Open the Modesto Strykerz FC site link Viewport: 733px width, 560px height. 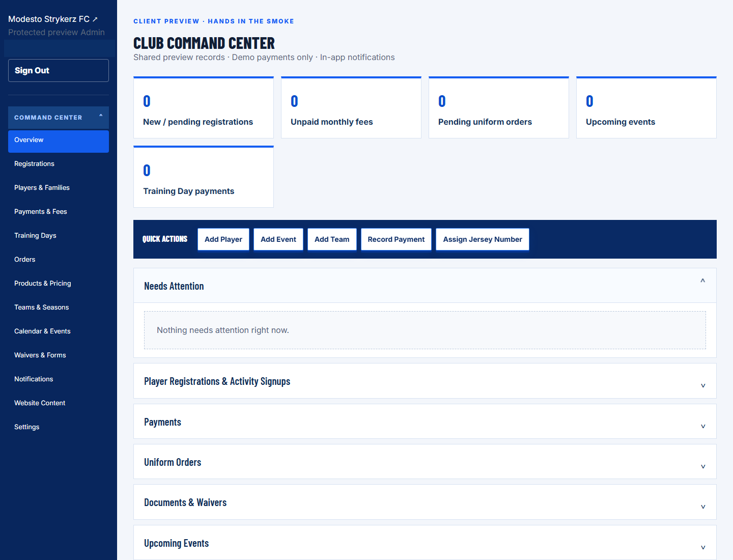click(x=53, y=19)
